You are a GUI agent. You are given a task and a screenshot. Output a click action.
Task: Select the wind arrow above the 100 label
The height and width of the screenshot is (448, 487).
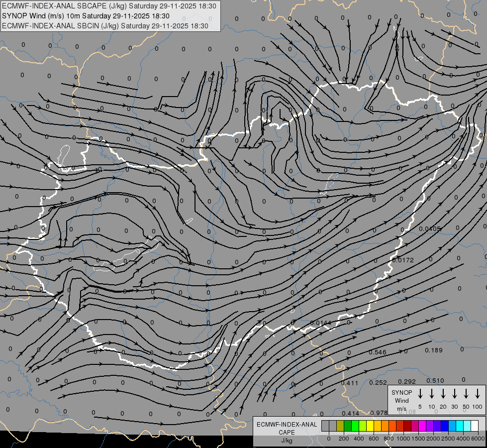[478, 394]
